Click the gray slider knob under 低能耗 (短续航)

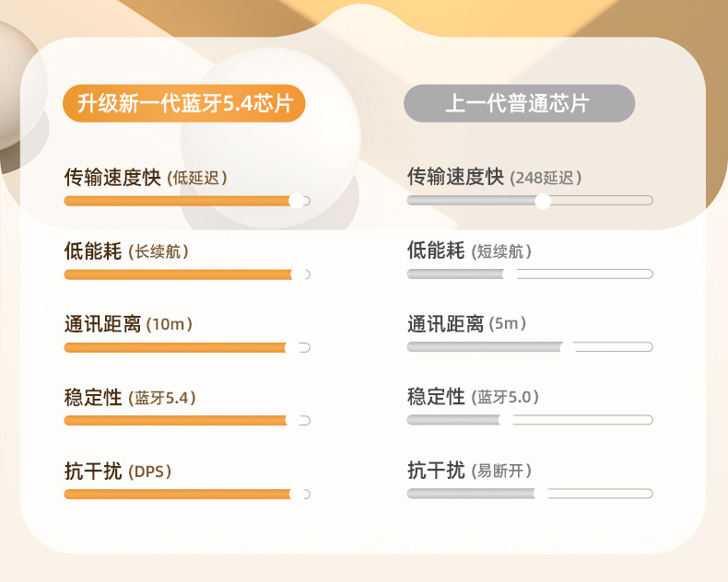(x=510, y=274)
